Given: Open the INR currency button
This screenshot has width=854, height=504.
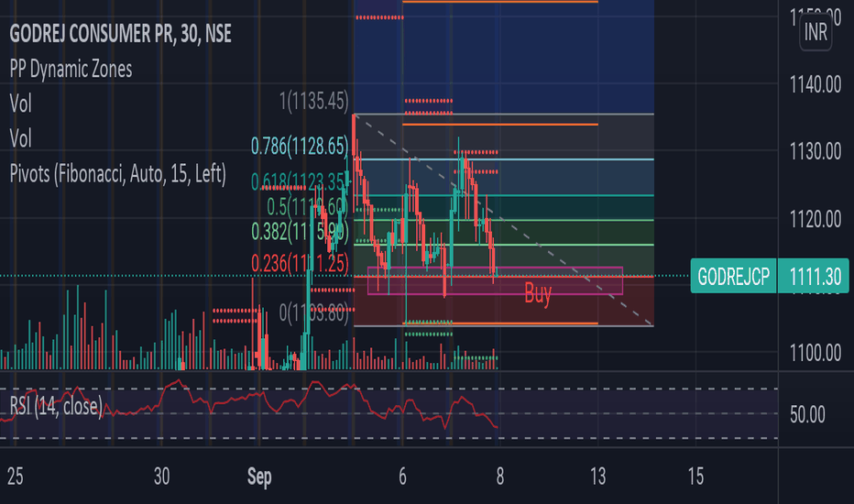Looking at the screenshot, I should tap(816, 32).
